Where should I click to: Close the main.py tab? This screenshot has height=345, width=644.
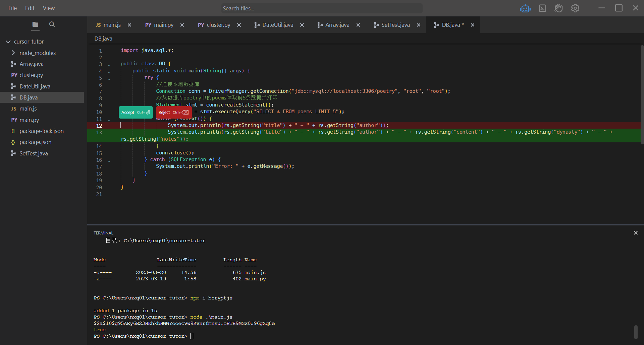coord(182,25)
